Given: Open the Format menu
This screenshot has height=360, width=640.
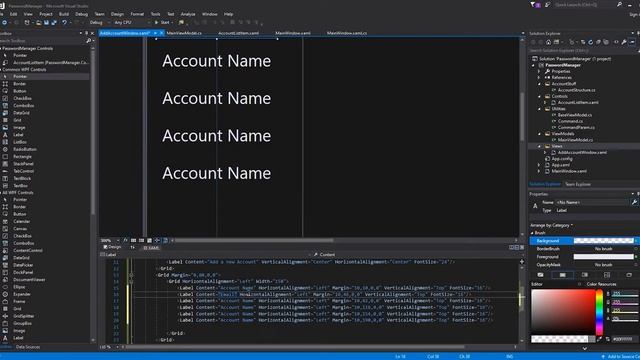Looking at the screenshot, I should (x=137, y=14).
